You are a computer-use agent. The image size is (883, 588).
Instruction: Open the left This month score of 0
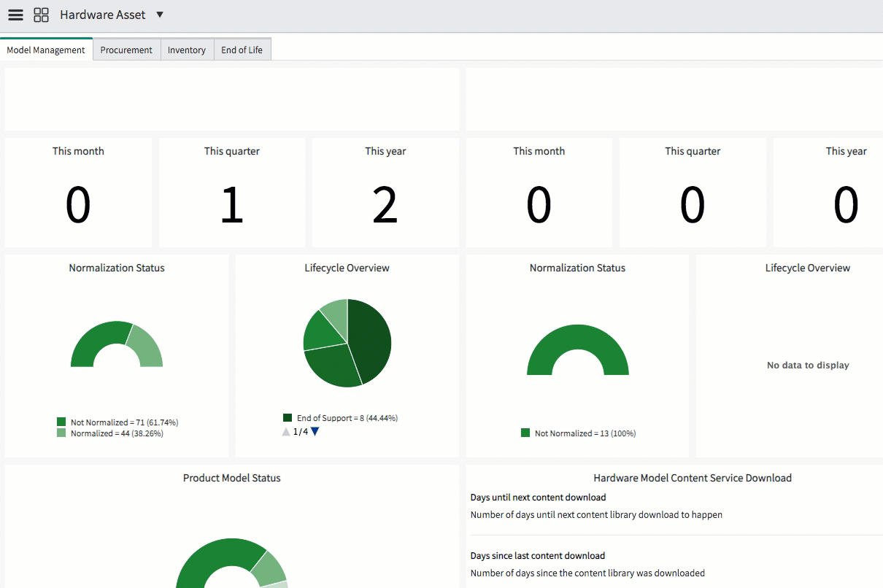pos(78,205)
